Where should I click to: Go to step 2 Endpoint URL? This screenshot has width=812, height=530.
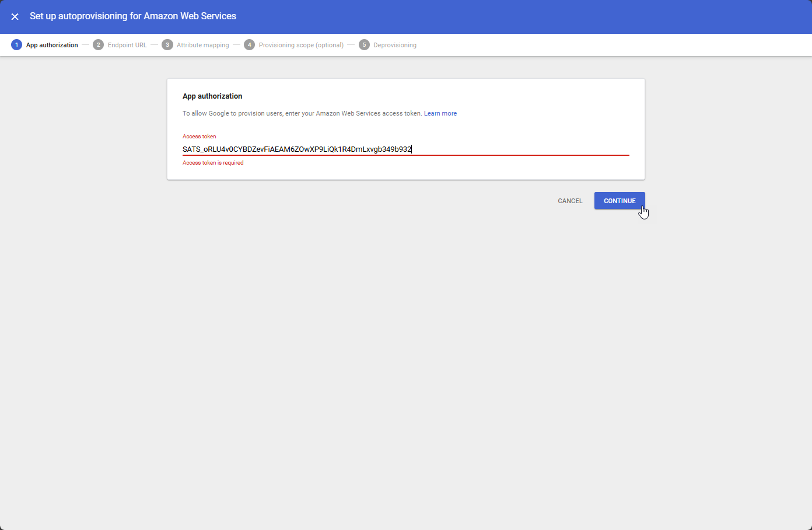tap(120, 45)
